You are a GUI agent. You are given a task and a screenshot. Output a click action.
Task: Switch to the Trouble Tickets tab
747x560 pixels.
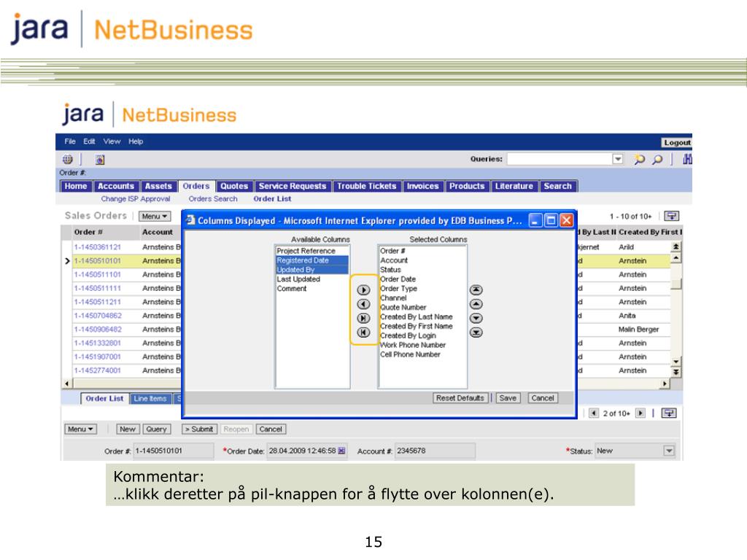(x=367, y=186)
